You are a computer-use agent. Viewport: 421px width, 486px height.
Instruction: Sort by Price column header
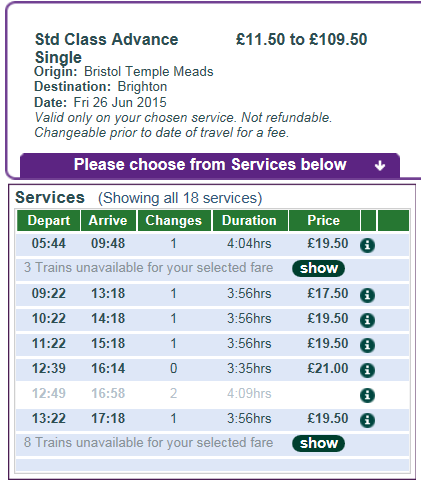pos(324,220)
